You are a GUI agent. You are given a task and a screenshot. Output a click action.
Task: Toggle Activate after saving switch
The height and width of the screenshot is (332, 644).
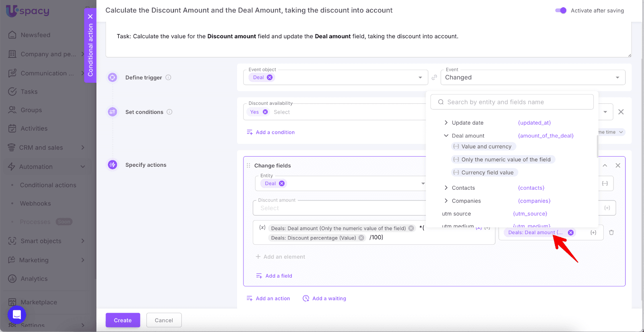(x=561, y=10)
